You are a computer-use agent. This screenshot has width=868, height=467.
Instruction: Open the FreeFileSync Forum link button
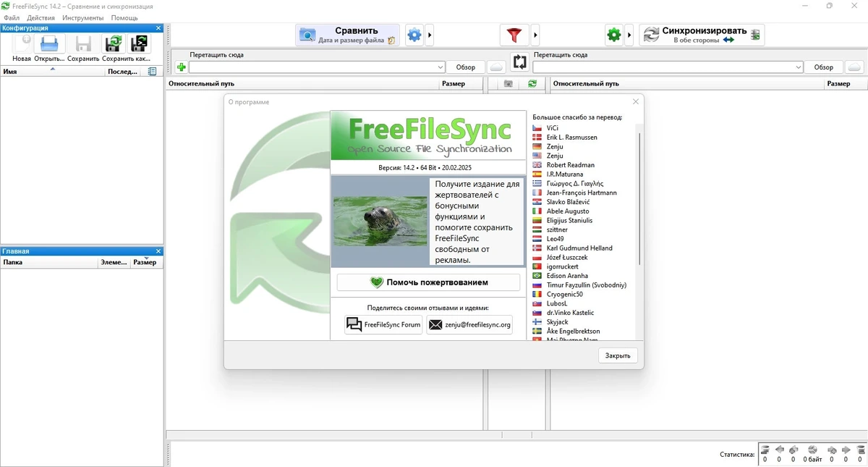click(x=383, y=324)
